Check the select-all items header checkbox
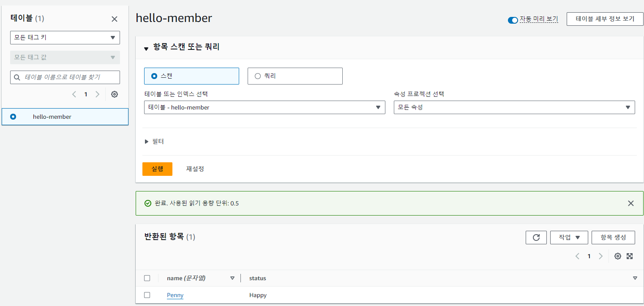Image resolution: width=644 pixels, height=306 pixels. 147,278
